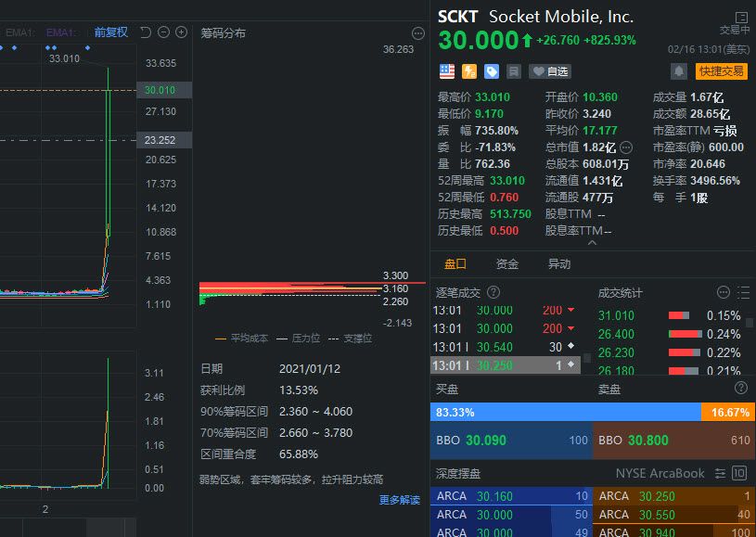The width and height of the screenshot is (756, 537).
Task: Click the 支撑位 legend item
Action: tap(350, 339)
